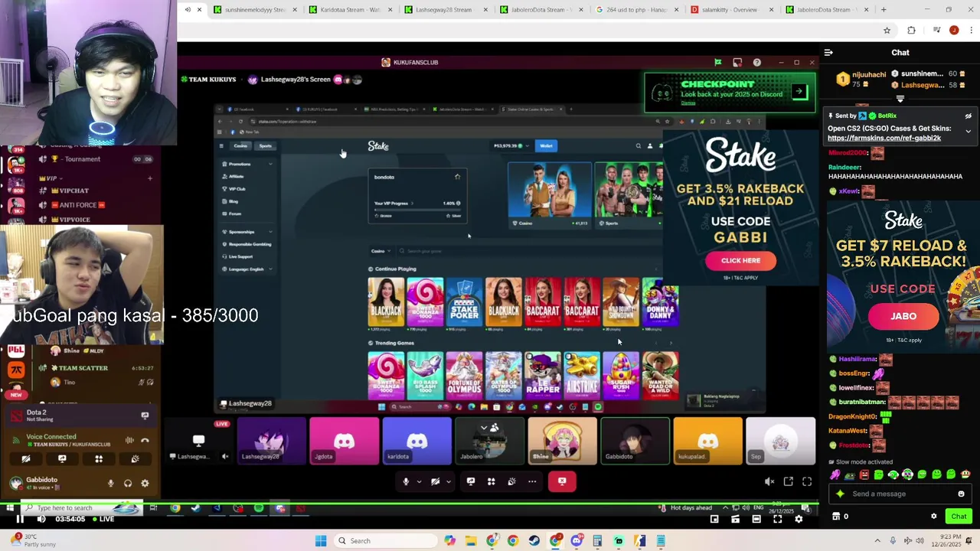The height and width of the screenshot is (551, 980).
Task: Expand Discord microphone options arrow
Action: [419, 481]
